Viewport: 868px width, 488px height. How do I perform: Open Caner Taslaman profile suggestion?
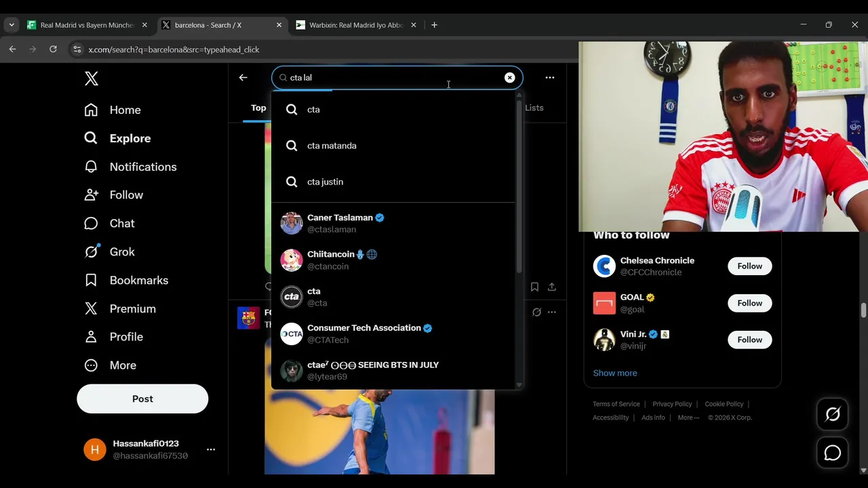(393, 223)
